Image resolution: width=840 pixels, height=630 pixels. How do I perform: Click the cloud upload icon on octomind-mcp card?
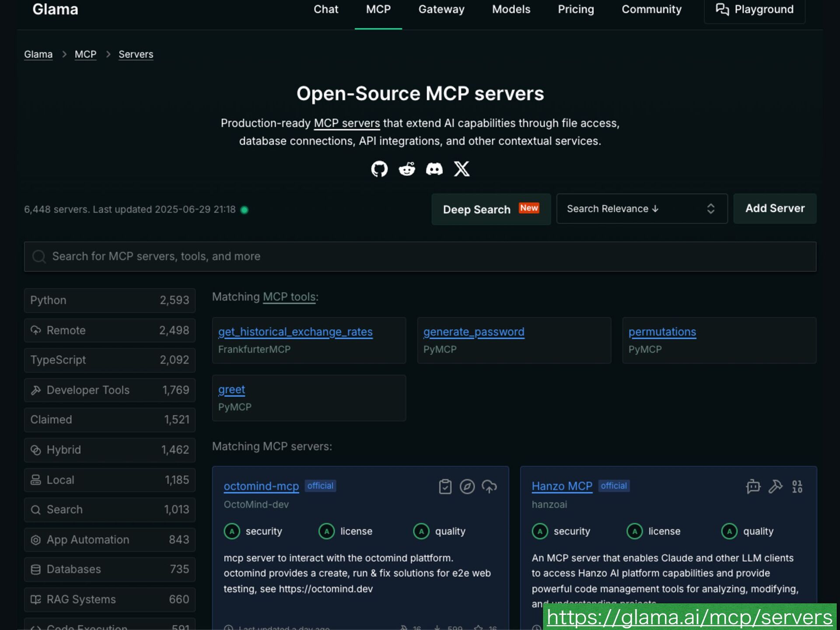pyautogui.click(x=489, y=486)
